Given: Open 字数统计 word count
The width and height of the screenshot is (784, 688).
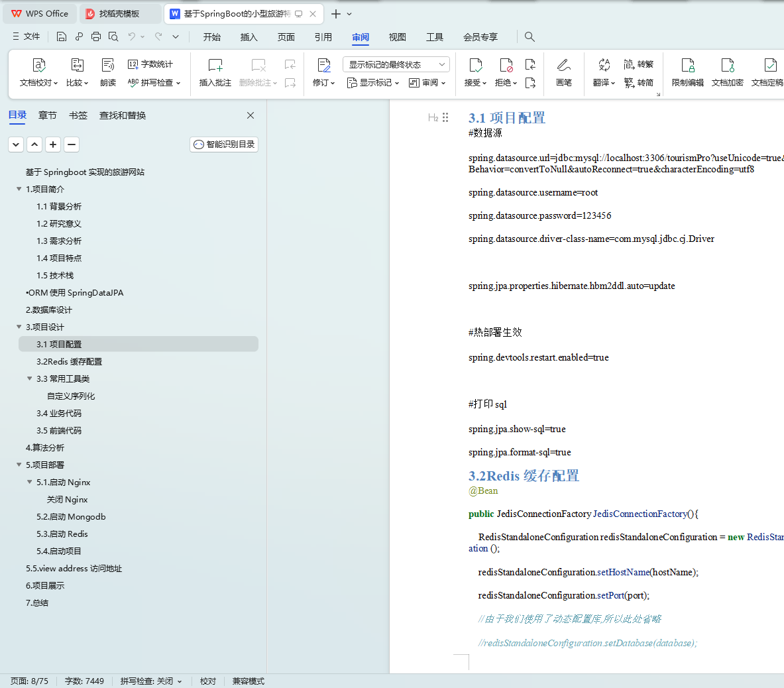Looking at the screenshot, I should (150, 64).
